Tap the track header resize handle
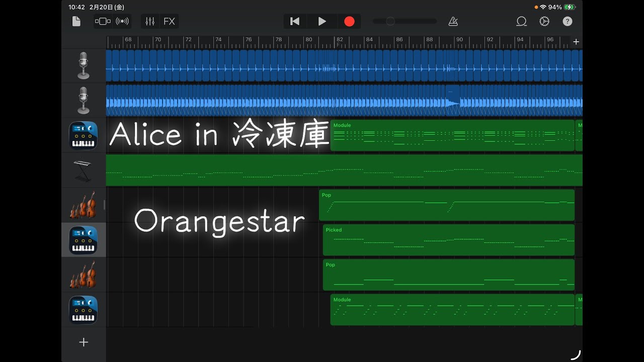This screenshot has height=362, width=644. click(105, 205)
